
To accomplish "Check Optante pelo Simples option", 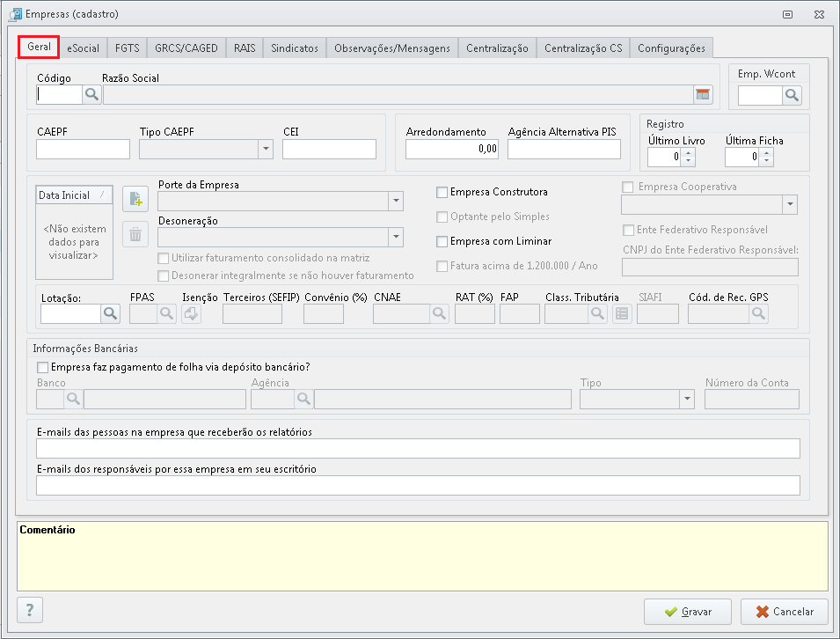I will (442, 217).
